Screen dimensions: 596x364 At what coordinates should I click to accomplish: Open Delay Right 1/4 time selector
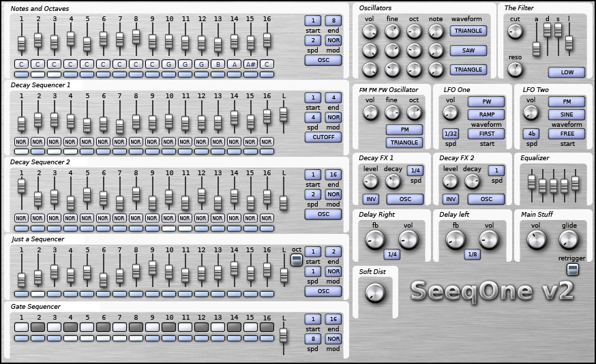point(392,254)
